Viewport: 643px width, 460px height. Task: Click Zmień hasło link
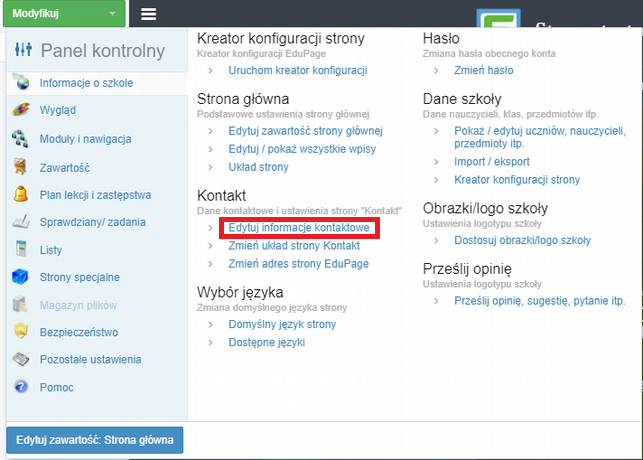pos(483,71)
